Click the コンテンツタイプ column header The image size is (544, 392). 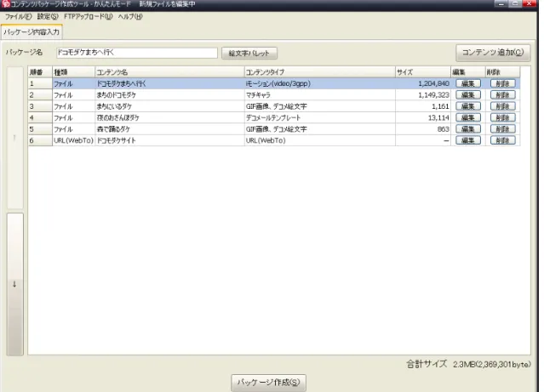[x=320, y=72]
